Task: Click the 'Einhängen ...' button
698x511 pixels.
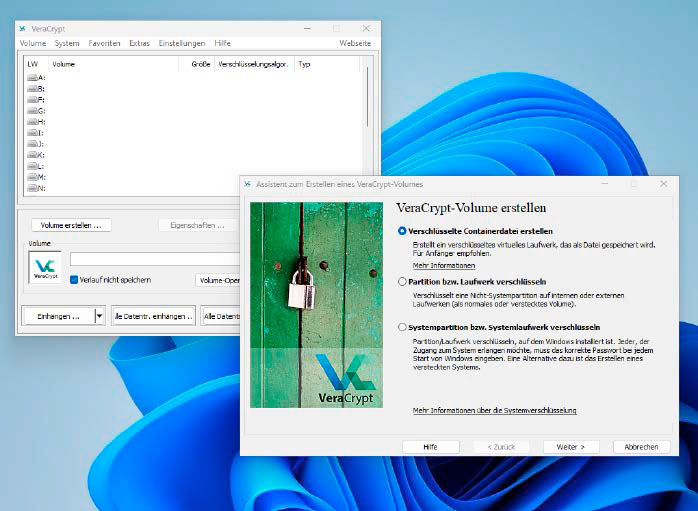Action: click(x=58, y=316)
